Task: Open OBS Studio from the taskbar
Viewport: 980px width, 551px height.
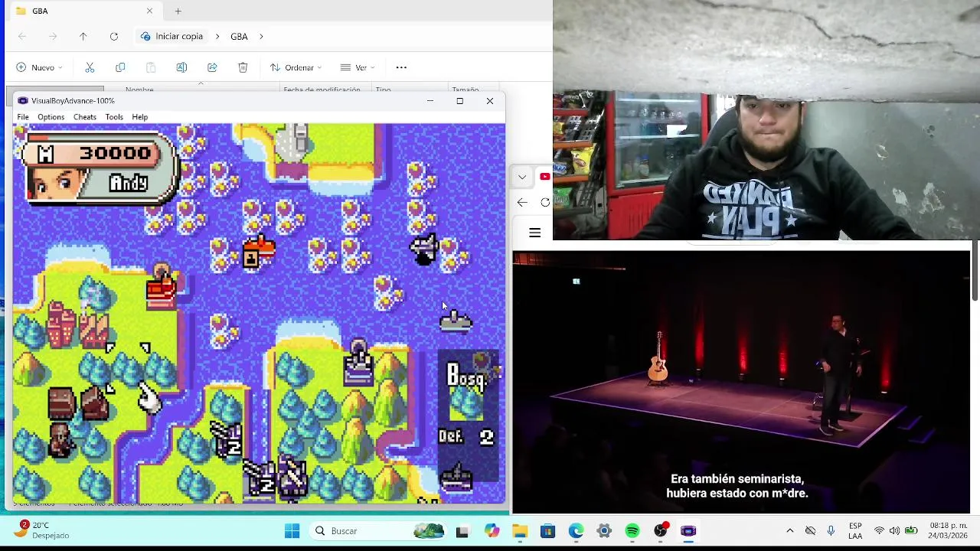Action: point(661,531)
